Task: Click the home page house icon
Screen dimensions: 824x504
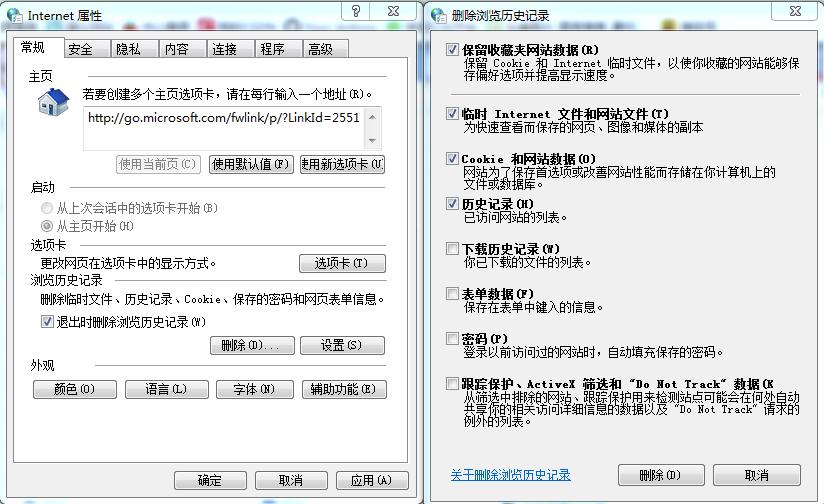Action: pyautogui.click(x=54, y=102)
